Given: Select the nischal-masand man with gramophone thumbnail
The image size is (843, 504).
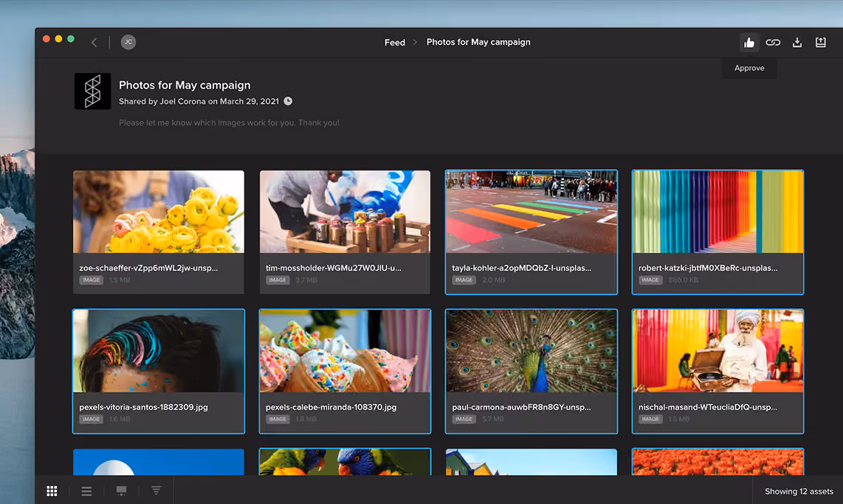Looking at the screenshot, I should [718, 351].
